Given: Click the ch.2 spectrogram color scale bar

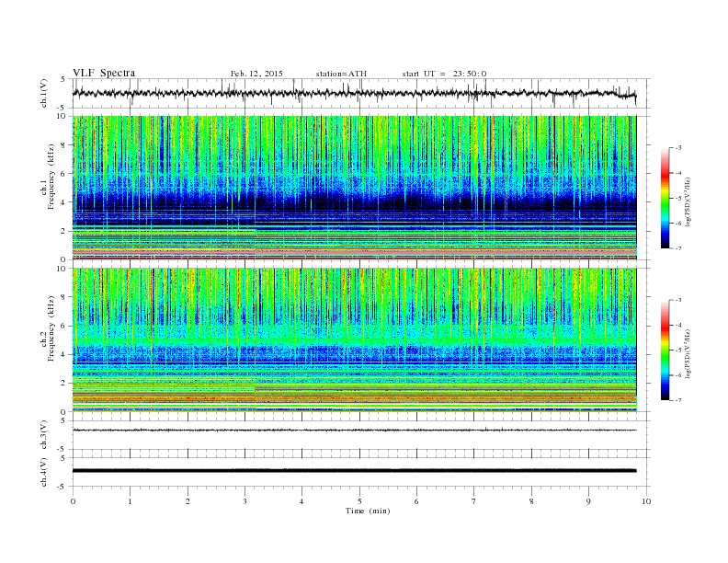Looking at the screenshot, I should click(665, 350).
